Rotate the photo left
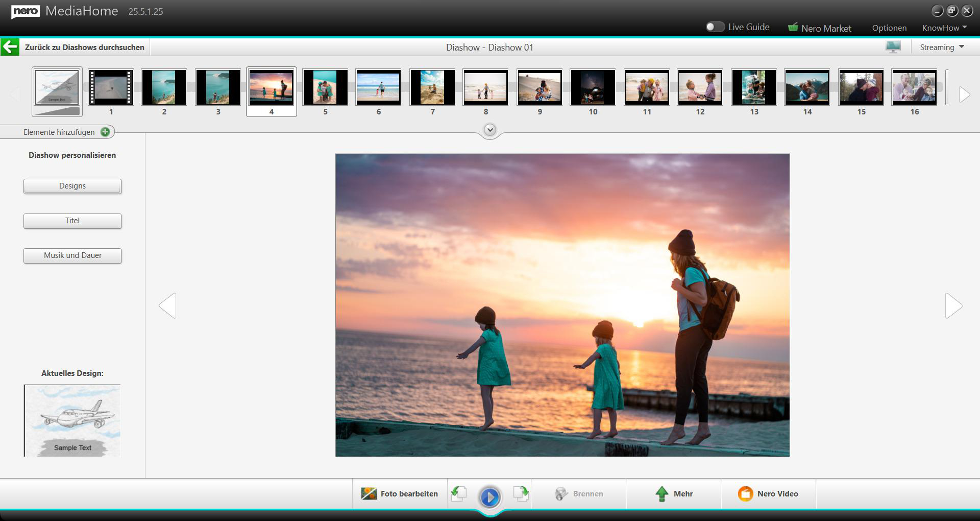Screen dimensions: 980x521 (x=459, y=493)
